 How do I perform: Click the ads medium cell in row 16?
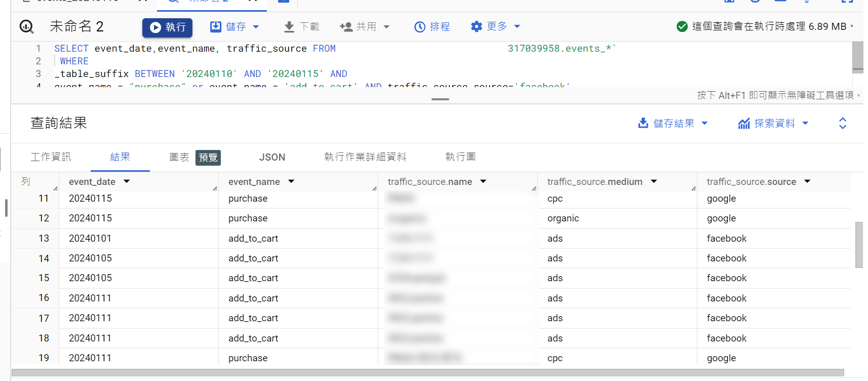point(555,298)
